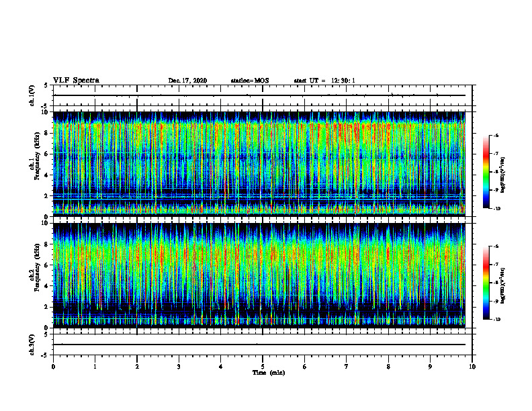
Task: Click the "1" tick on the time axis
Action: click(x=95, y=367)
